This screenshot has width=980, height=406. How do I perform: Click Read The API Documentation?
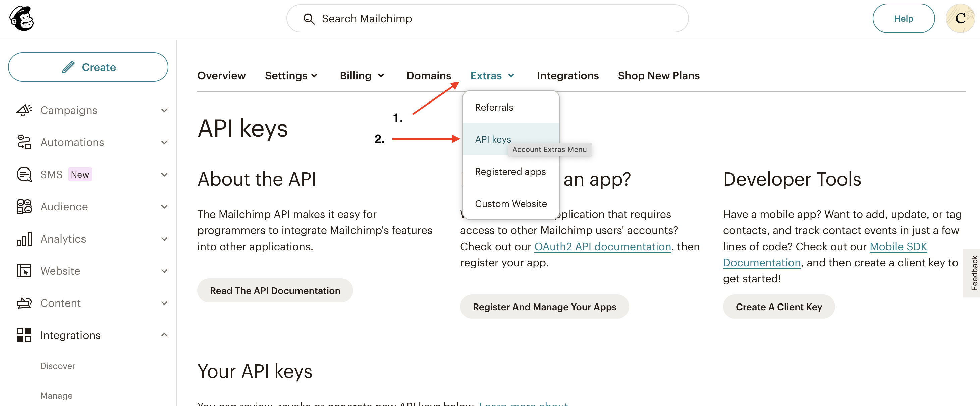(x=275, y=290)
